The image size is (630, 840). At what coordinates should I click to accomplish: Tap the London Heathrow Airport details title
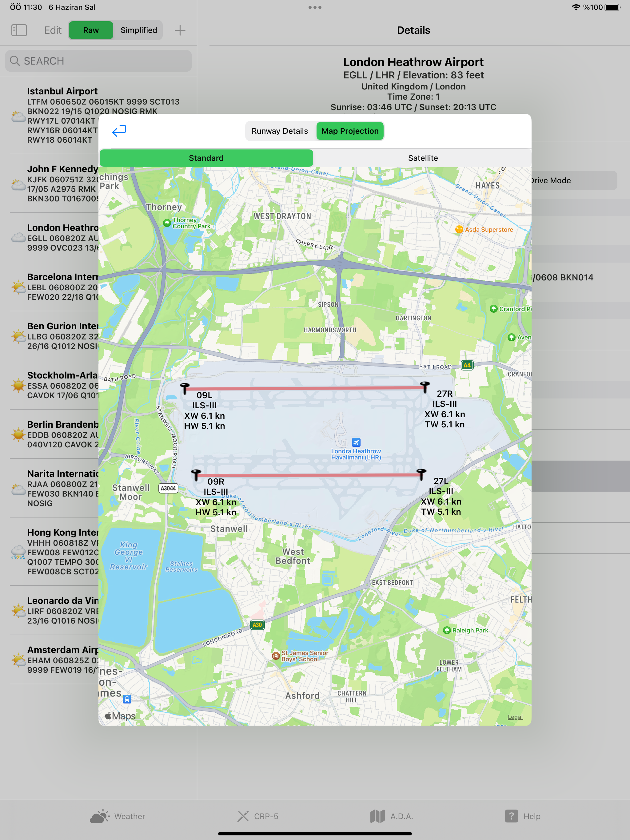(x=413, y=62)
